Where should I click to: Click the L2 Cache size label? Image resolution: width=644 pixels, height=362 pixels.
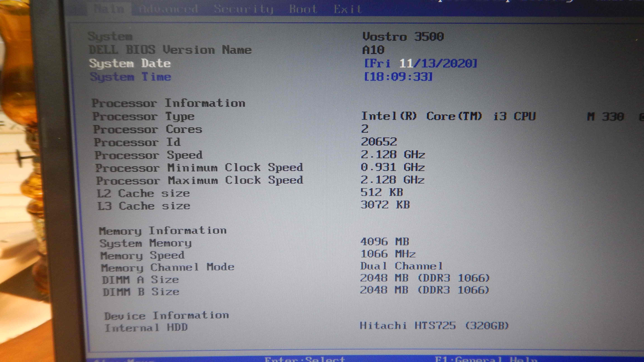click(x=144, y=193)
